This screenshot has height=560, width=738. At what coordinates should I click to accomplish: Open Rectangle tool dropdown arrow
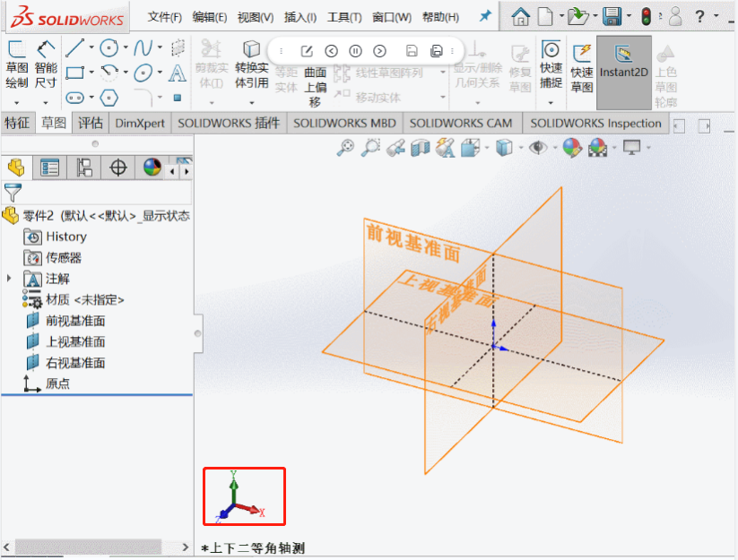(x=91, y=72)
